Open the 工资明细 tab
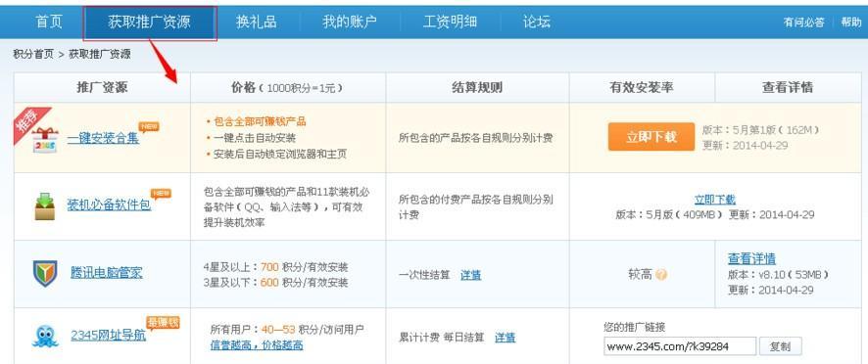Viewport: 868px width, 364px height. point(450,22)
